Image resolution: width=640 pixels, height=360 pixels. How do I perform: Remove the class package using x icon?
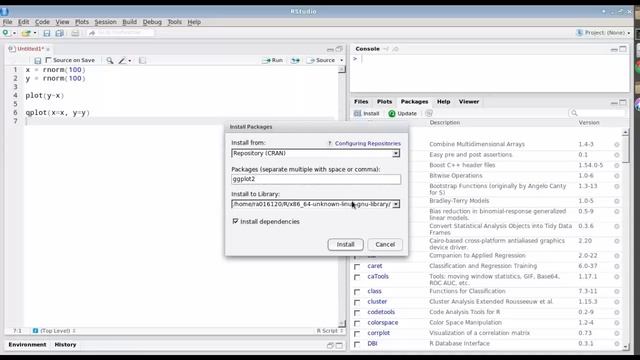click(617, 291)
